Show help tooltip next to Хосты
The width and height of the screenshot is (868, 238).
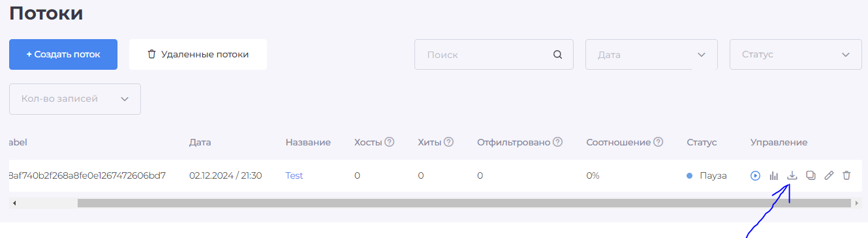point(390,142)
